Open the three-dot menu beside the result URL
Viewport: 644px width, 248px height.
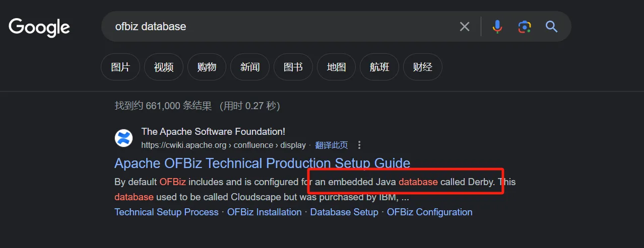pos(359,145)
